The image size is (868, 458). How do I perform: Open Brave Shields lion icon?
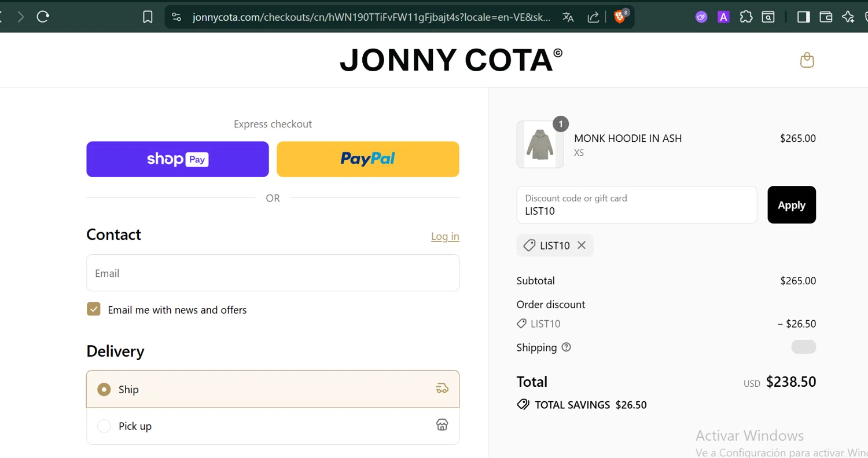pos(620,17)
